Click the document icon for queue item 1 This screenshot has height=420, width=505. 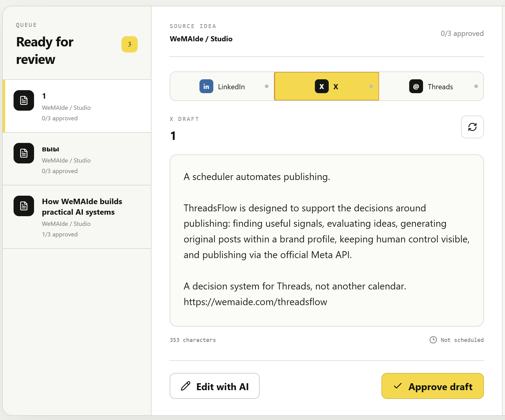coord(24,100)
